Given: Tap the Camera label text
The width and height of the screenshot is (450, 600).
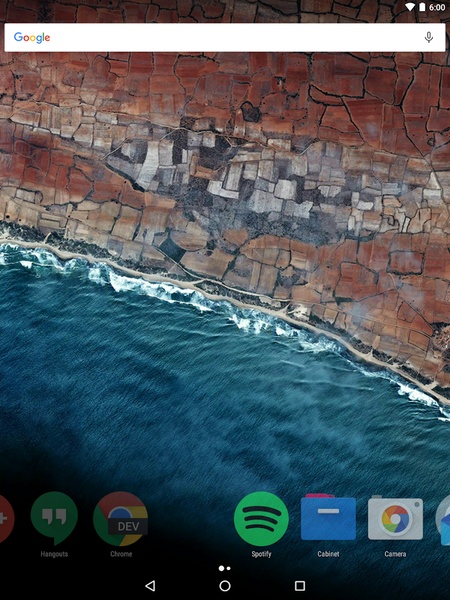Looking at the screenshot, I should pyautogui.click(x=395, y=554).
